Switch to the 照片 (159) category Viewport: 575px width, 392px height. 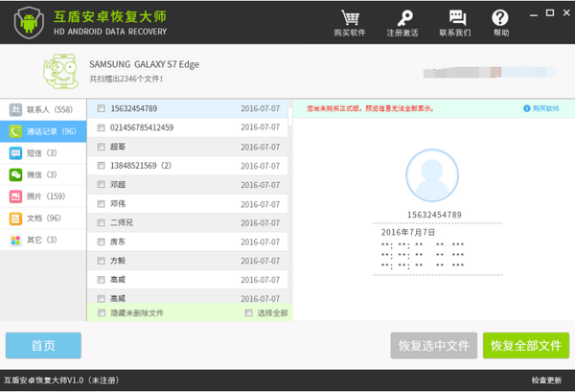point(43,196)
